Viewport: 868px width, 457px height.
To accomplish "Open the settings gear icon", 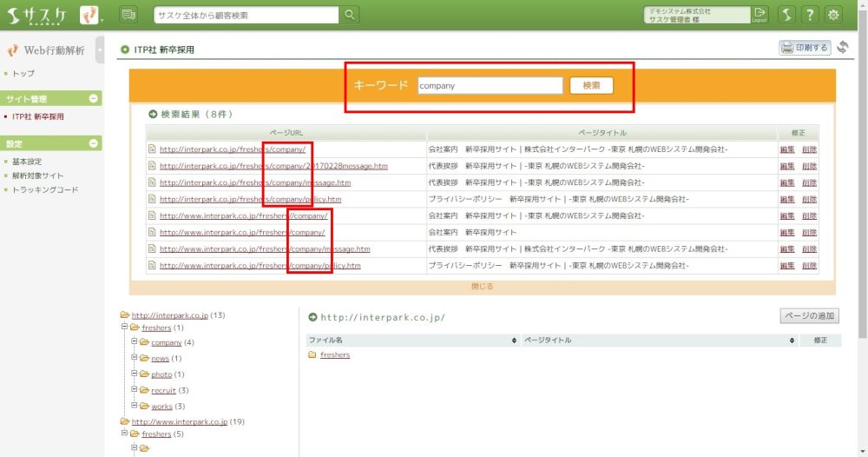I will click(833, 15).
